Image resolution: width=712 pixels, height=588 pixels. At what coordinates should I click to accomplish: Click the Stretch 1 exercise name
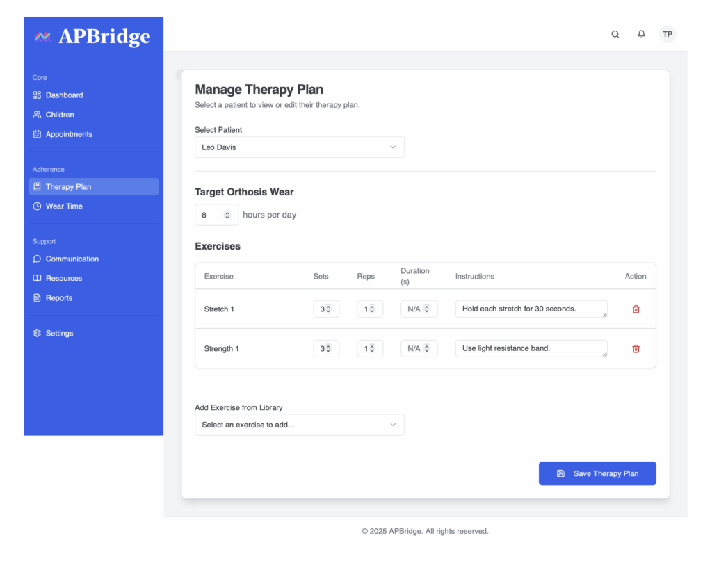[x=219, y=309]
